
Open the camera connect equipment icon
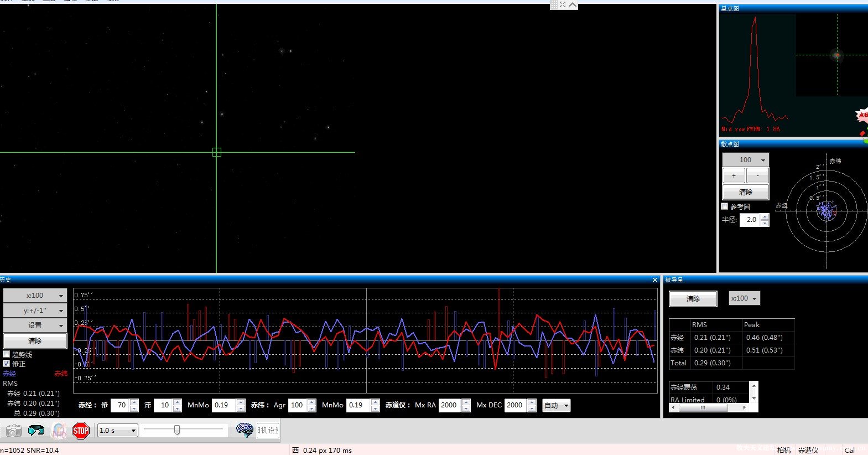point(14,431)
